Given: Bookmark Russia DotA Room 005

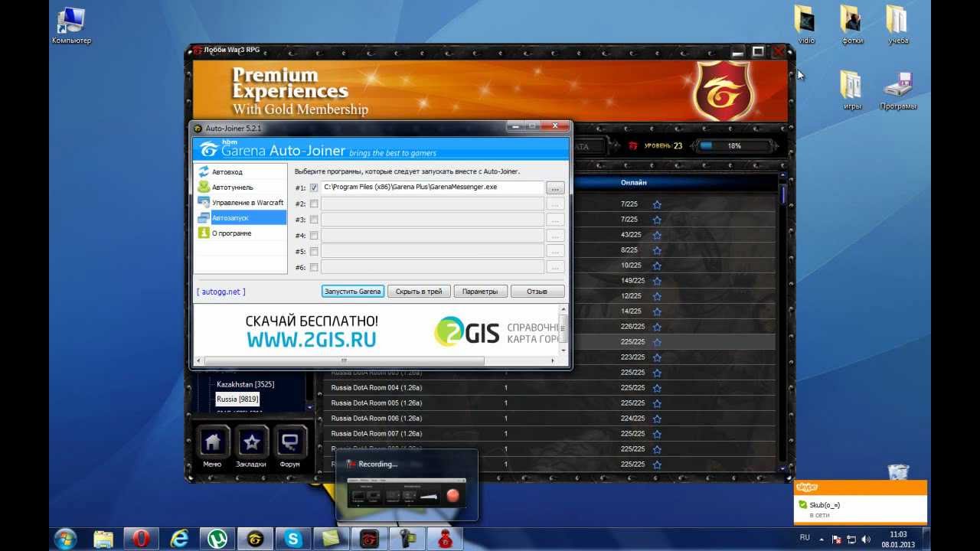Looking at the screenshot, I should click(x=657, y=403).
